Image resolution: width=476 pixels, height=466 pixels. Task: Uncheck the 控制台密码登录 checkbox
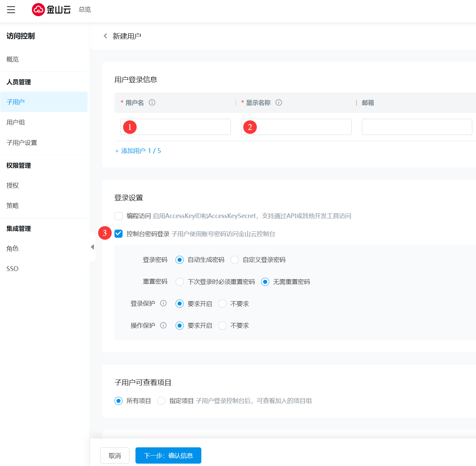click(118, 234)
